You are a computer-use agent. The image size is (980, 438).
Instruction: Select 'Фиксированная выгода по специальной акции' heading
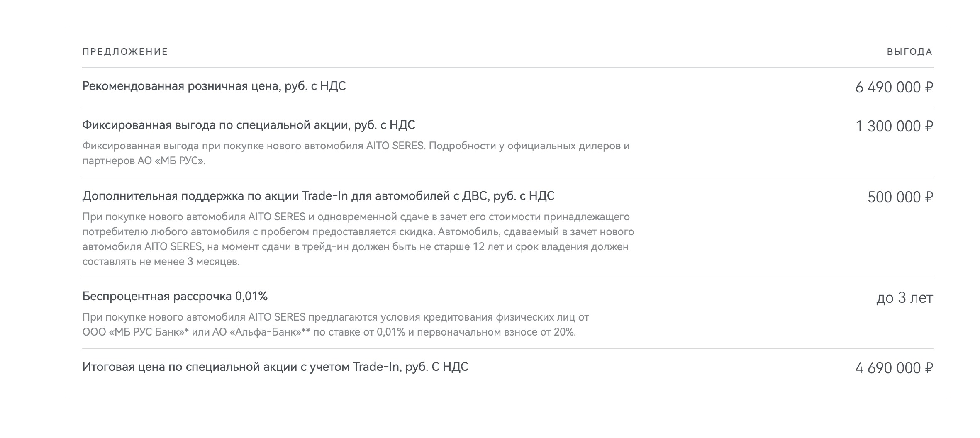[249, 125]
